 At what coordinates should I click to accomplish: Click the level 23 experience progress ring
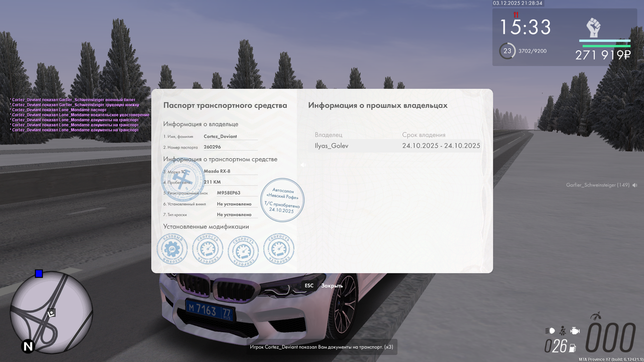(507, 51)
